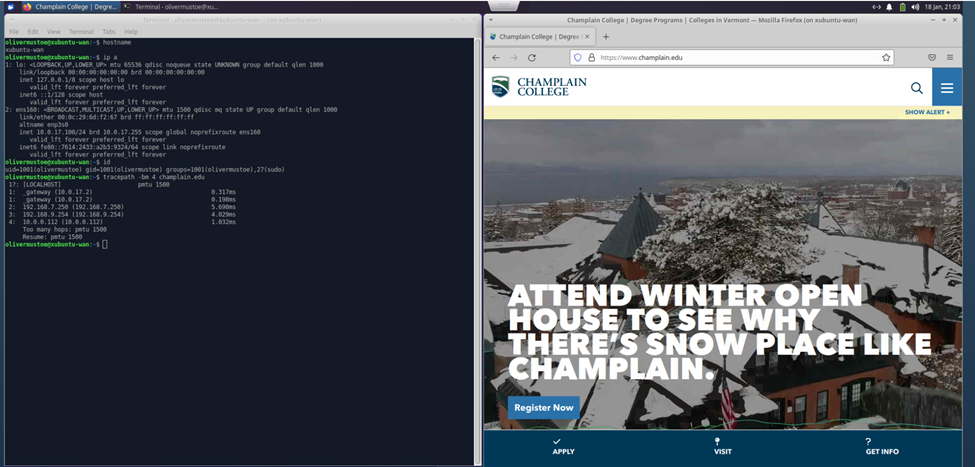The width and height of the screenshot is (975, 467).
Task: Click 'uid=1001(olivermustoe)' output line
Action: click(x=145, y=170)
